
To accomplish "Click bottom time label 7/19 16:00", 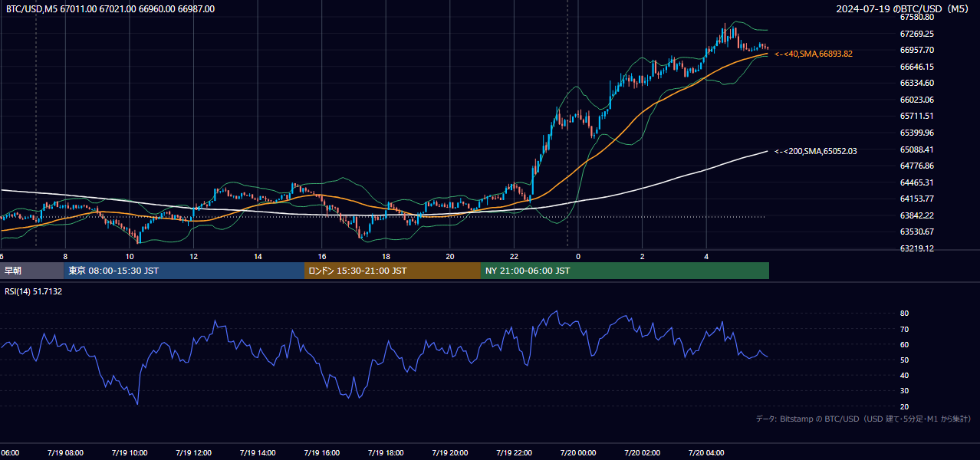I will (321, 453).
